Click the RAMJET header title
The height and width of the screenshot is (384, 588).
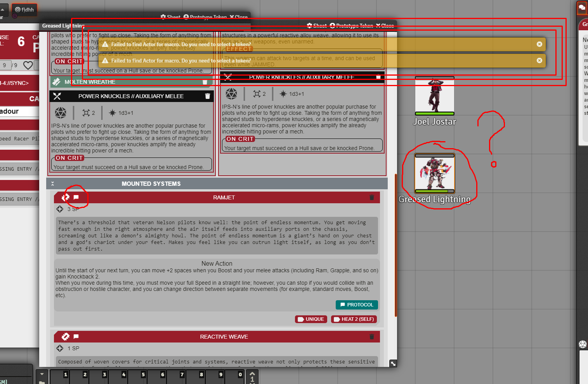tap(224, 197)
